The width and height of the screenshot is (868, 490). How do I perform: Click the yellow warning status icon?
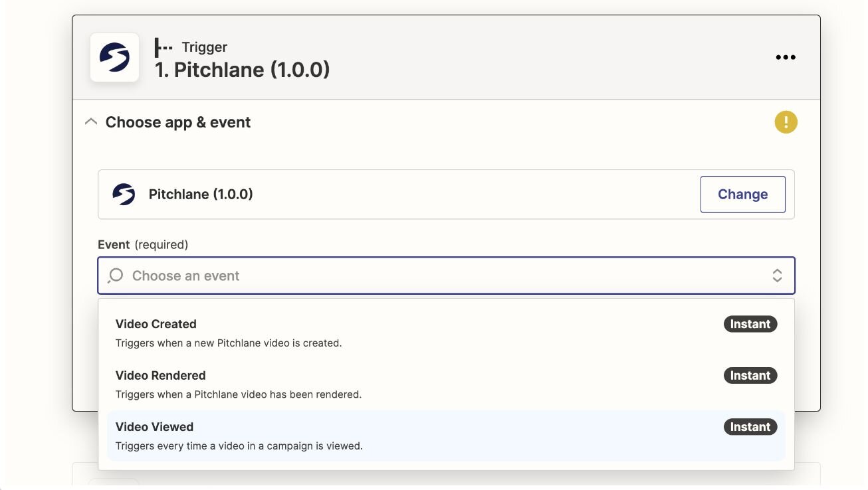[786, 122]
